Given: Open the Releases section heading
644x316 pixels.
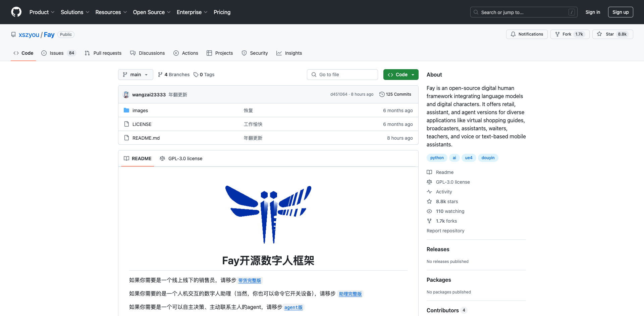Looking at the screenshot, I should pos(438,249).
